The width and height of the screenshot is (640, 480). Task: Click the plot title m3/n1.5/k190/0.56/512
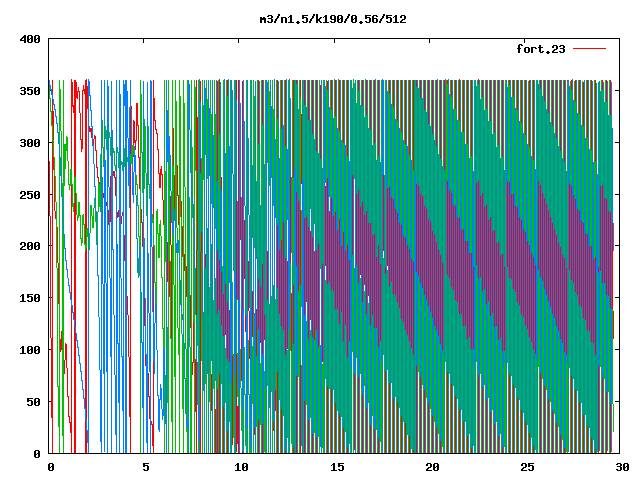333,19
